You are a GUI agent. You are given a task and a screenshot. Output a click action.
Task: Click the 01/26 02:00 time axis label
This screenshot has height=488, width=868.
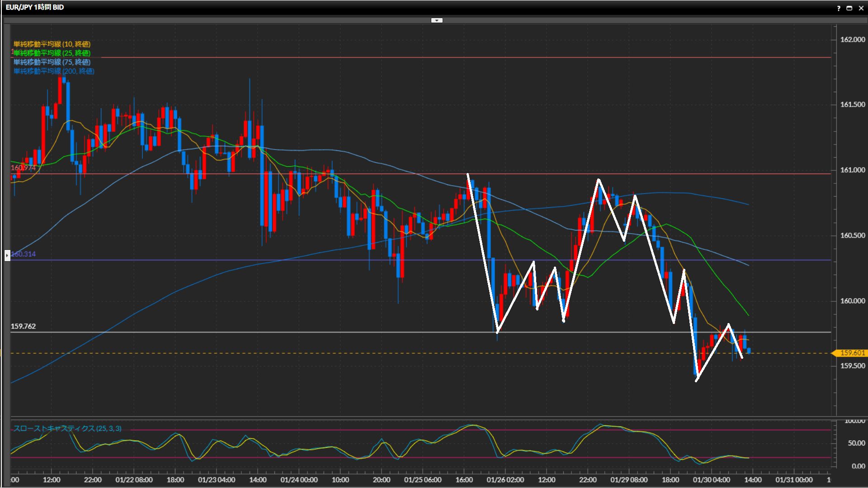coord(505,480)
